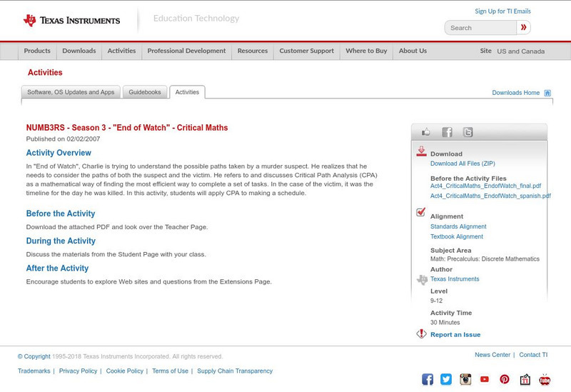Click the Education Technology header text
571x392 pixels.
point(196,19)
